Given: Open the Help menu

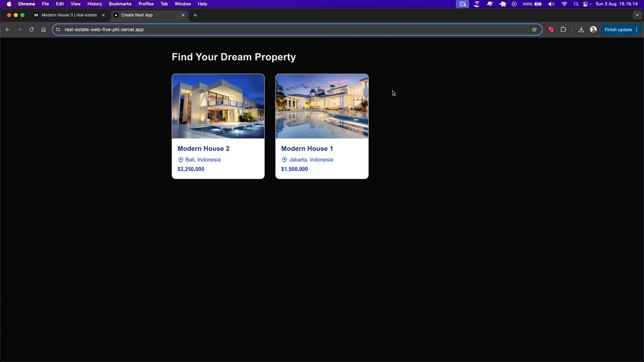Looking at the screenshot, I should click(202, 4).
